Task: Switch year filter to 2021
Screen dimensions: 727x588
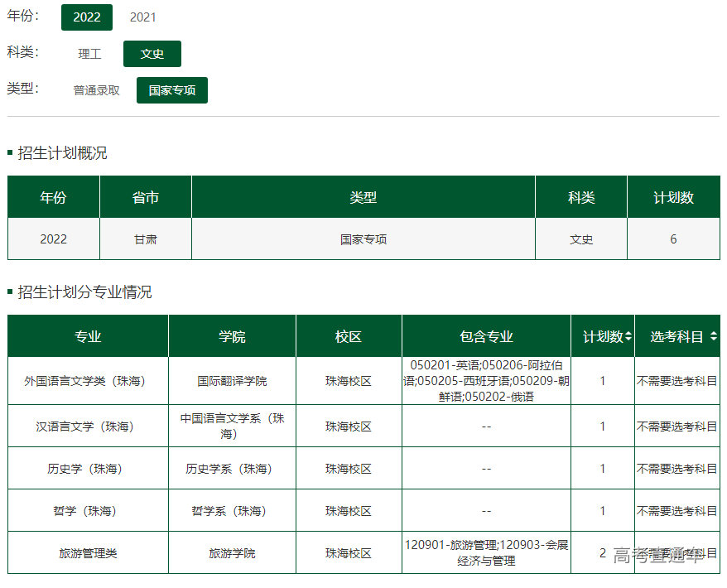Action: click(x=142, y=17)
